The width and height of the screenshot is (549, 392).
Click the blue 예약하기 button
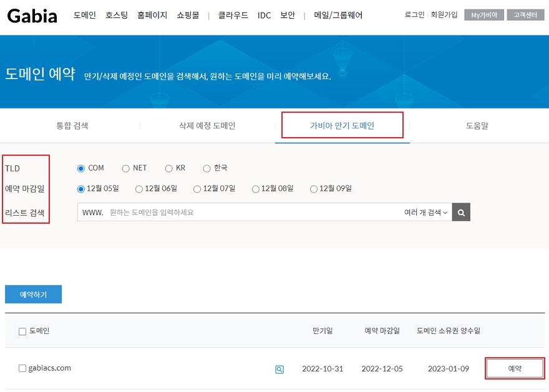33,294
